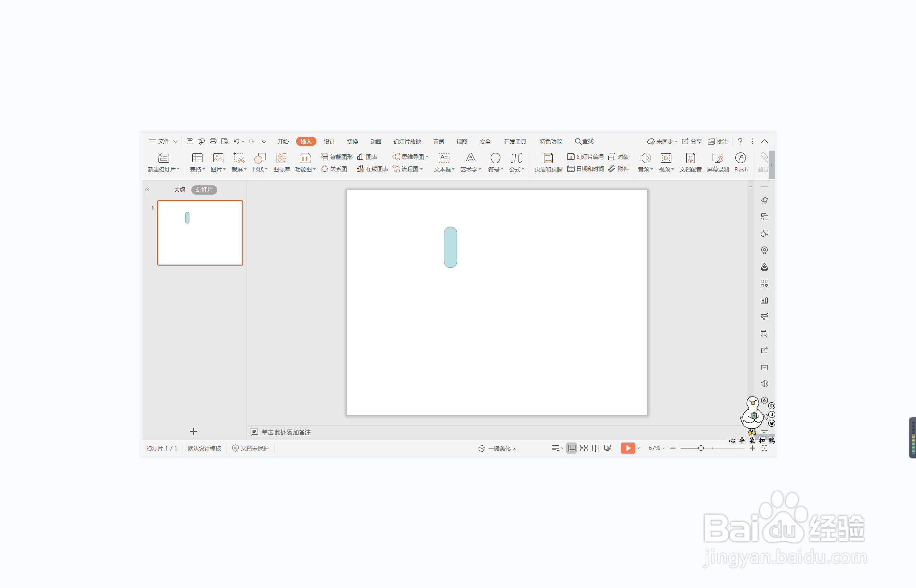Click the Table (表格) insert icon

point(197,158)
